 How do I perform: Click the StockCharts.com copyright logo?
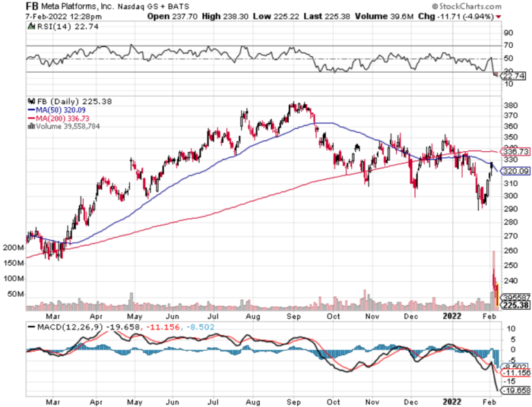coord(466,6)
